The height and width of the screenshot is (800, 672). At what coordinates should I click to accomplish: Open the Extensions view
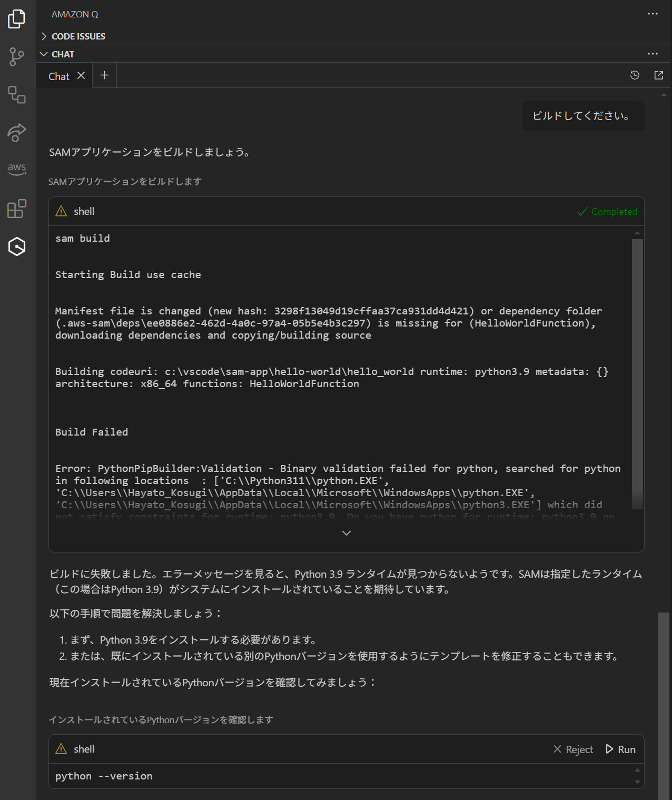click(x=17, y=209)
